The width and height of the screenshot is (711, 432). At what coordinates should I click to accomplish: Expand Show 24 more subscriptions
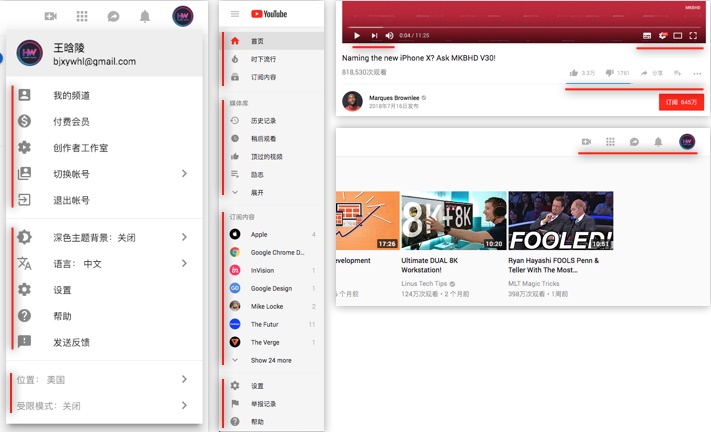[273, 360]
